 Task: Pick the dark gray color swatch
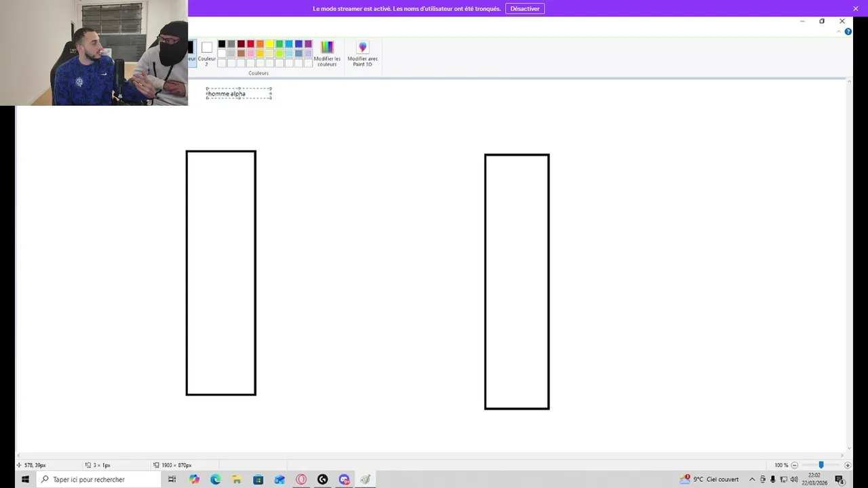click(x=231, y=44)
